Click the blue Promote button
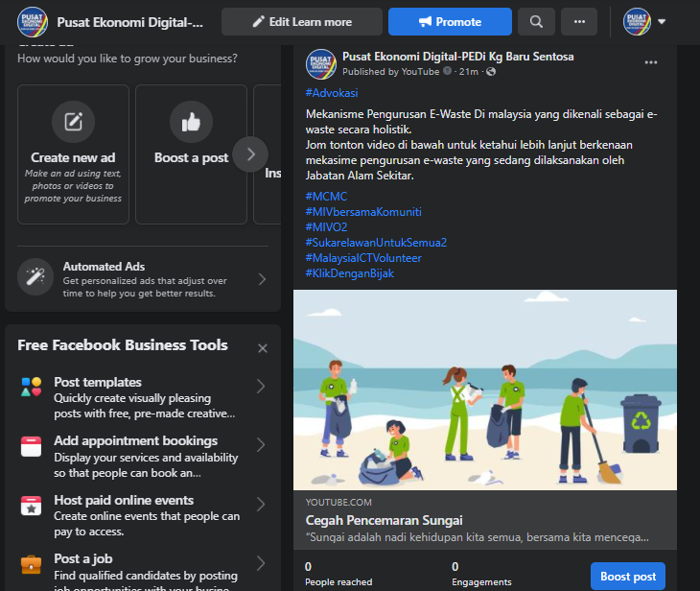Screen dimensions: 700x591 click(450, 21)
